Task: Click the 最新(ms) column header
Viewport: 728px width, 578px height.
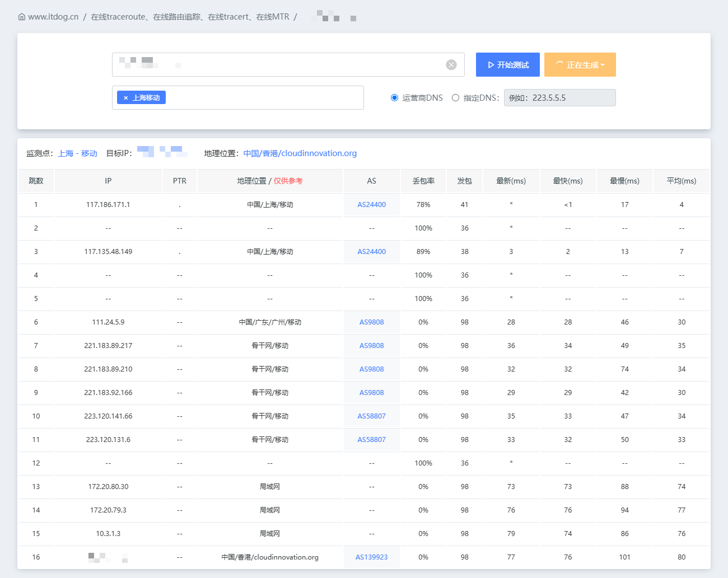Action: click(511, 181)
